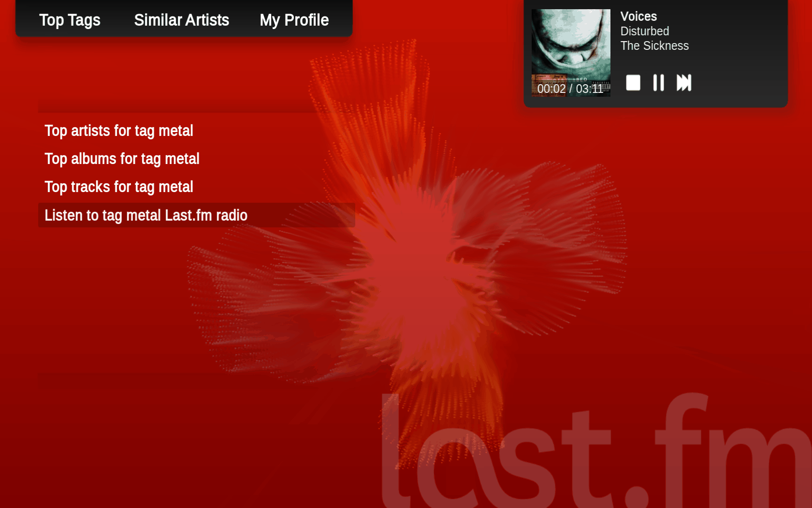Stop the currently playing track

(x=633, y=83)
